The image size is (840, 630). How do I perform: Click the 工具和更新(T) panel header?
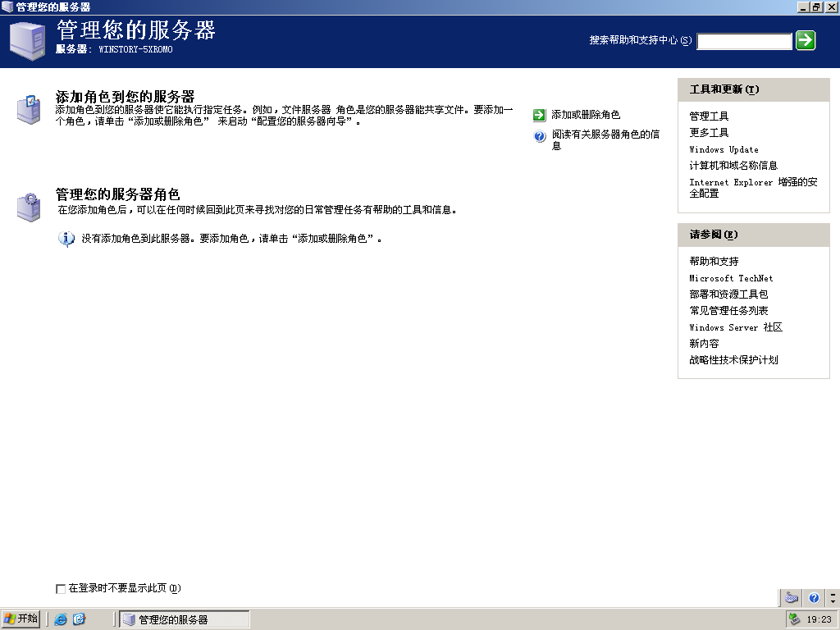tap(753, 89)
